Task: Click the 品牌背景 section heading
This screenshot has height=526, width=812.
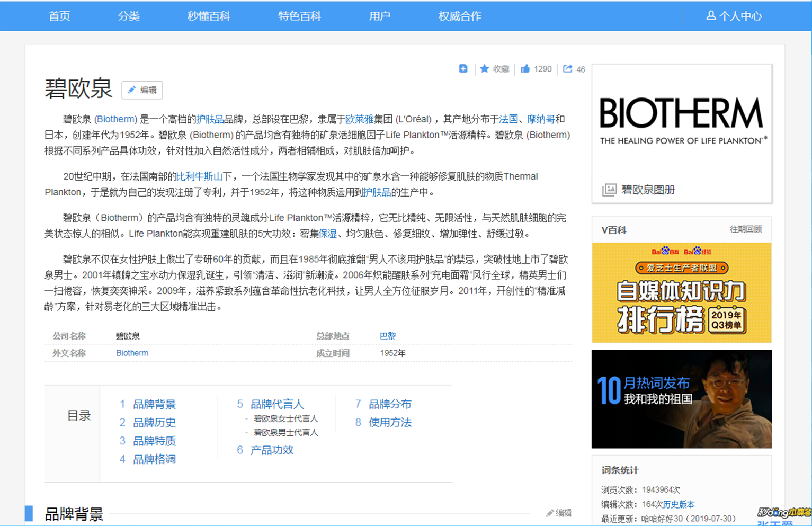Action: point(74,514)
